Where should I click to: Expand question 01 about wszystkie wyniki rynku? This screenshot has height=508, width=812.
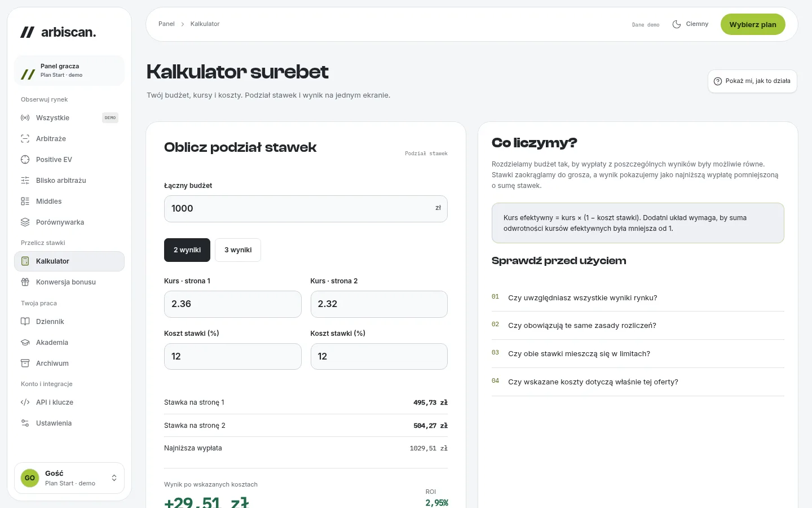pos(638,297)
